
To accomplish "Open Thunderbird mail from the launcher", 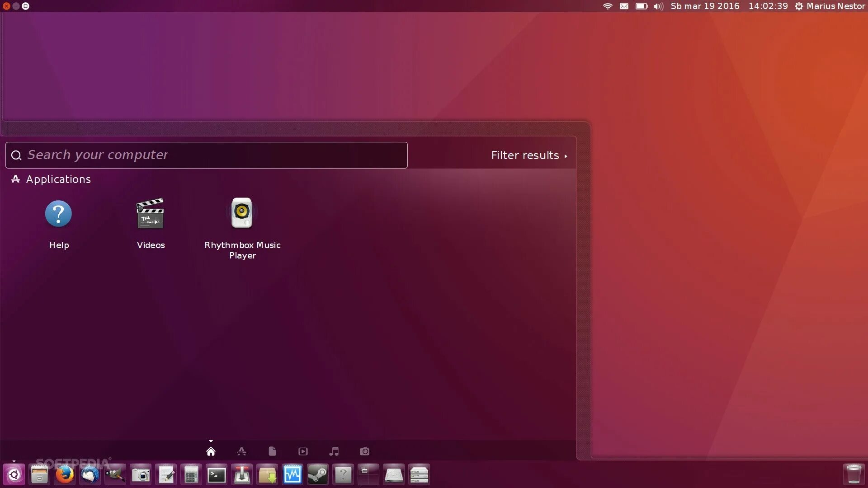I will pyautogui.click(x=90, y=474).
